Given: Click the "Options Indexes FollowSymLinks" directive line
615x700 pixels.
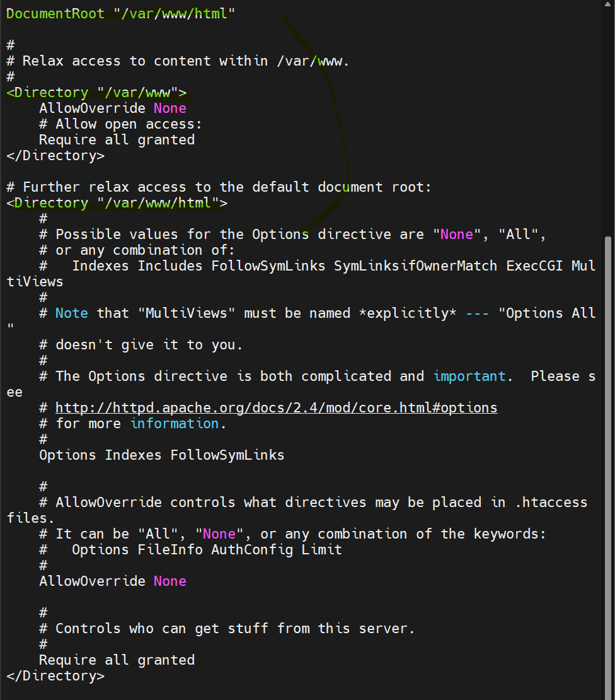Looking at the screenshot, I should (x=162, y=455).
